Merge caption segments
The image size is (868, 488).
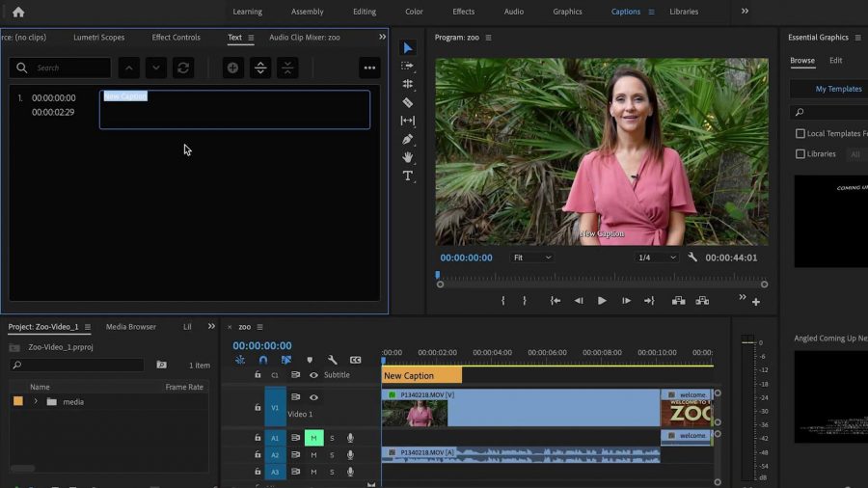287,68
